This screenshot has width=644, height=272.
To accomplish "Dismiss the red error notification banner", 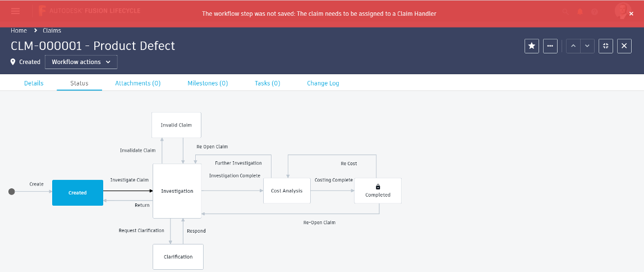I will [631, 13].
